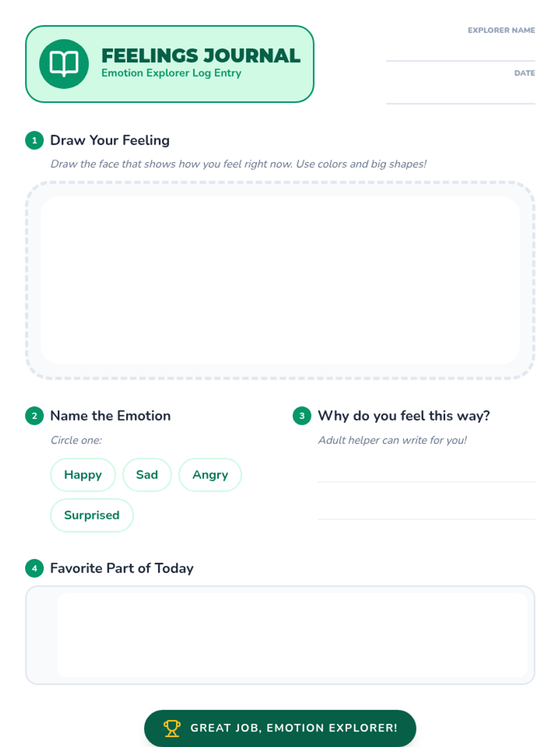560x747 pixels.
Task: Click the Favorite Part of Today box
Action: pyautogui.click(x=280, y=635)
